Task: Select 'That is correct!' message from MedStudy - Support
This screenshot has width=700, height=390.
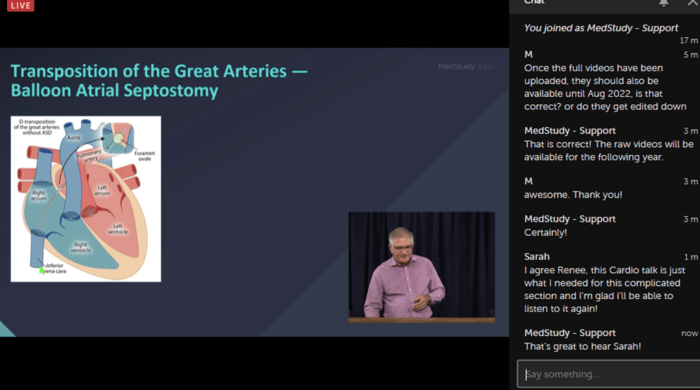Action: (x=608, y=150)
